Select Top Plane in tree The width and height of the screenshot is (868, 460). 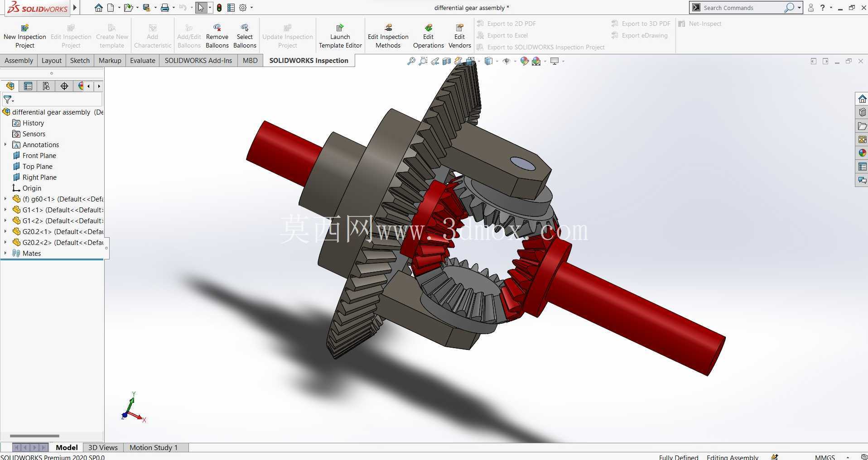[38, 167]
